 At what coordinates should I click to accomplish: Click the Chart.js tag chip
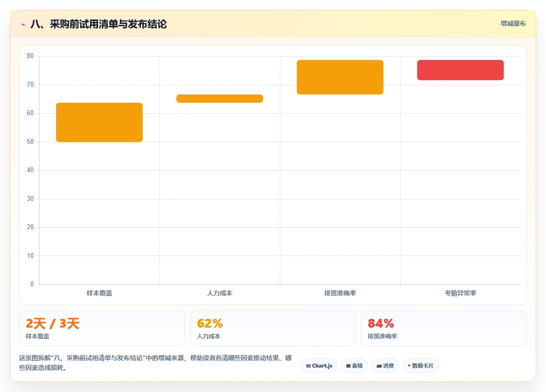[x=319, y=366]
